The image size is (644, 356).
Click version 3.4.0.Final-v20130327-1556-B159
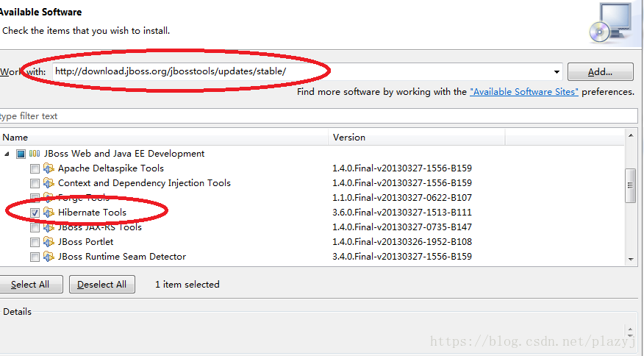pyautogui.click(x=402, y=257)
